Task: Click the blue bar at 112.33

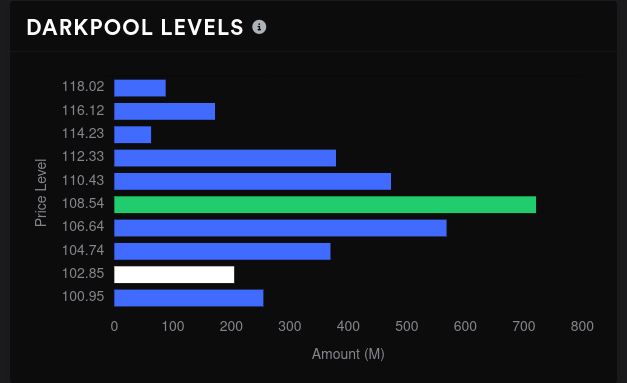Action: [x=225, y=158]
